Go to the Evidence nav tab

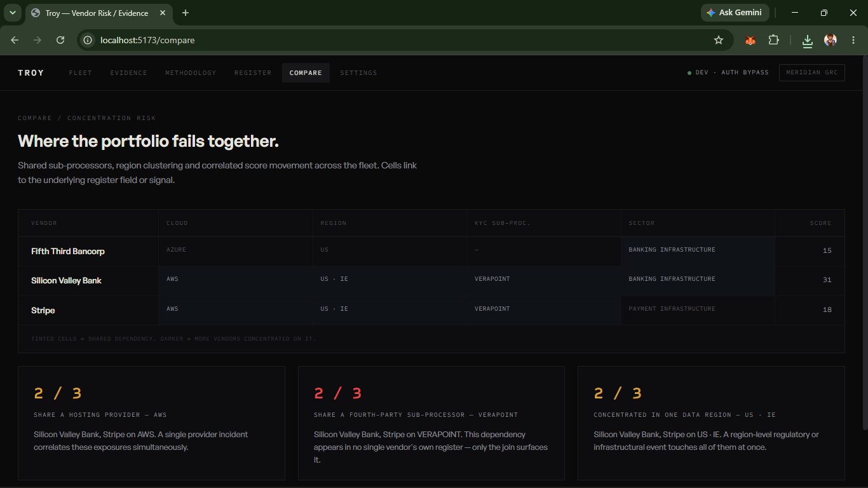(128, 73)
